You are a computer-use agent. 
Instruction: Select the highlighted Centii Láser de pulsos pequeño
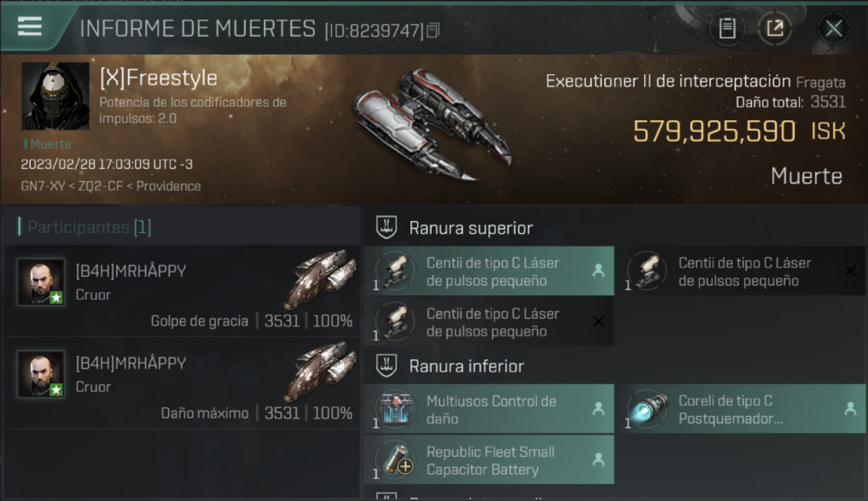(x=489, y=271)
